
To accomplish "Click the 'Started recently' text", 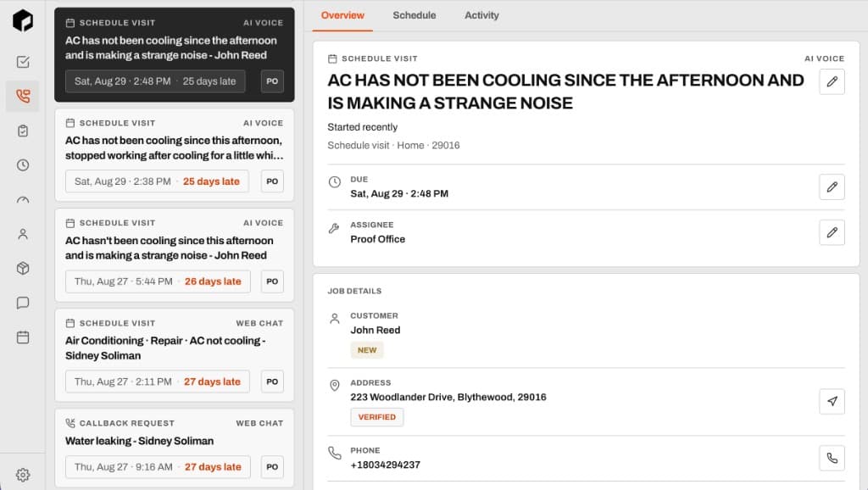I will (x=363, y=127).
